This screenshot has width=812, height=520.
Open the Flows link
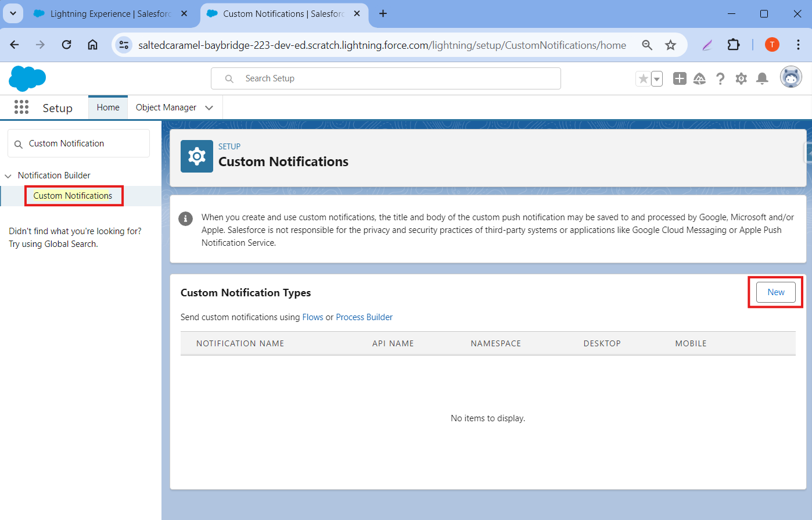tap(312, 317)
